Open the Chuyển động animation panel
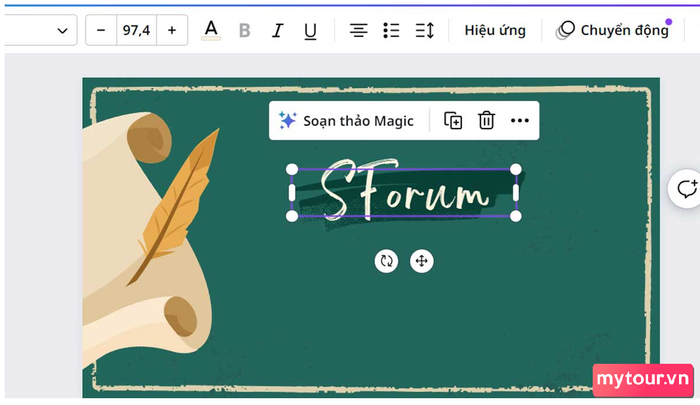 click(613, 30)
